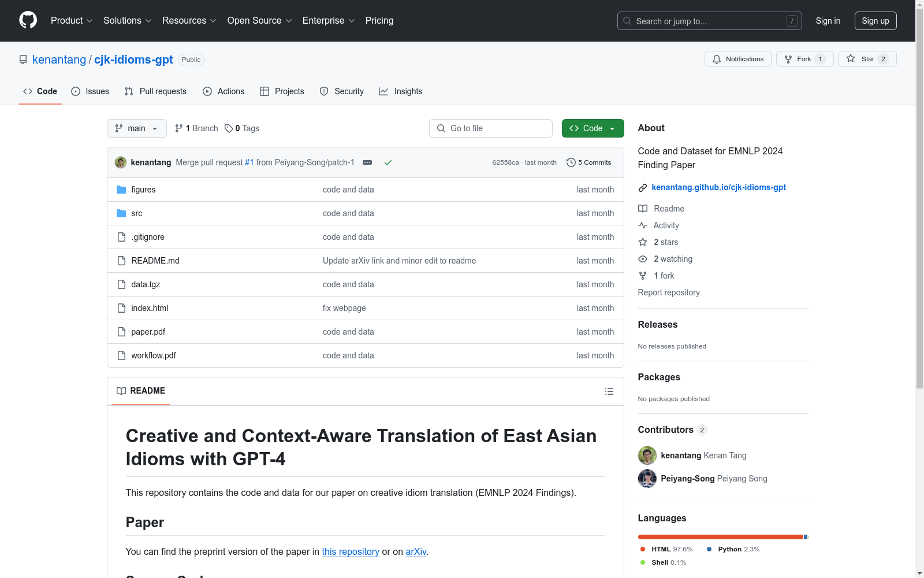Click the eye icon beside '2 watching'
The width and height of the screenshot is (924, 578).
coord(643,259)
